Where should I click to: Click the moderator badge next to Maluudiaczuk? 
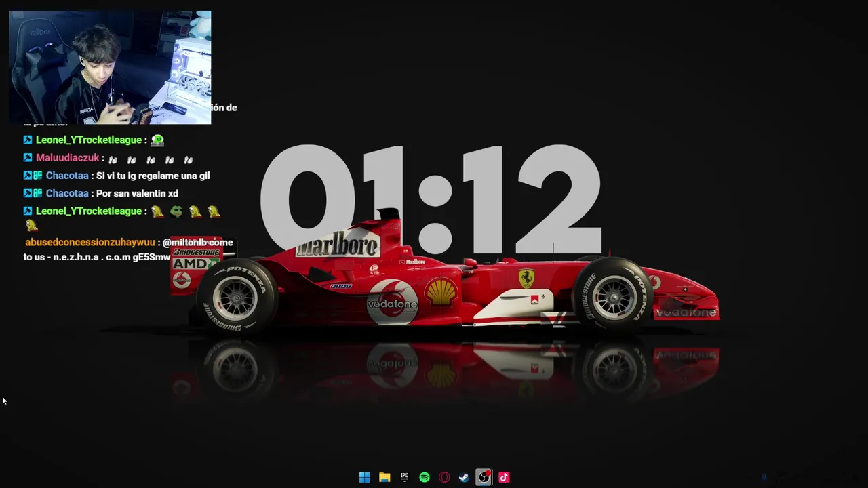[x=28, y=157]
